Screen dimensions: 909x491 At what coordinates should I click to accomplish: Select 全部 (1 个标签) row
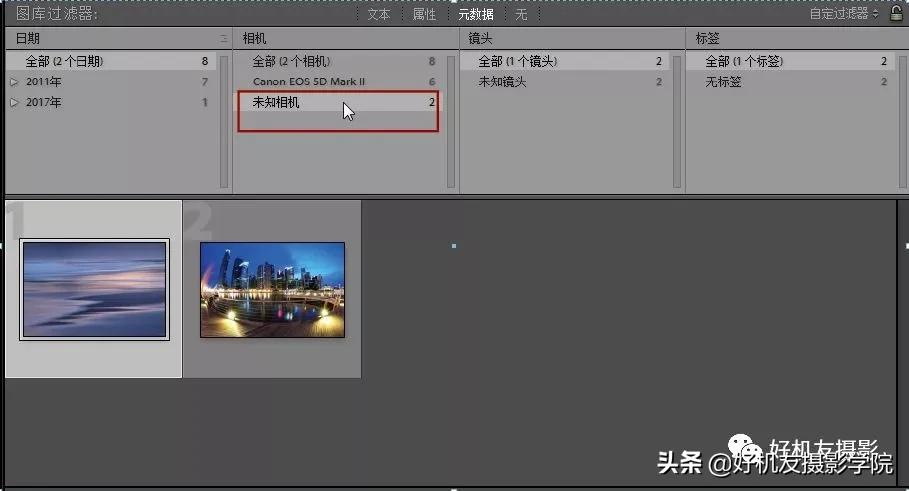tap(791, 61)
